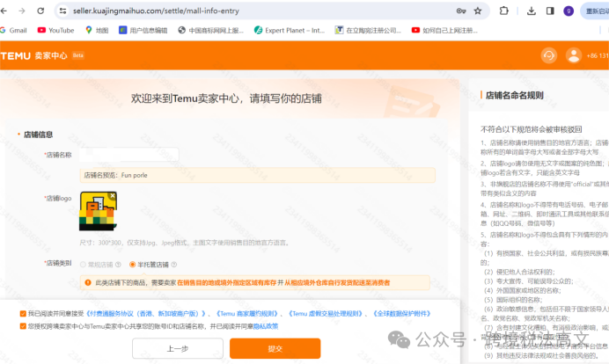Open the YouTube bookmark
This screenshot has width=609, height=364.
(x=55, y=30)
